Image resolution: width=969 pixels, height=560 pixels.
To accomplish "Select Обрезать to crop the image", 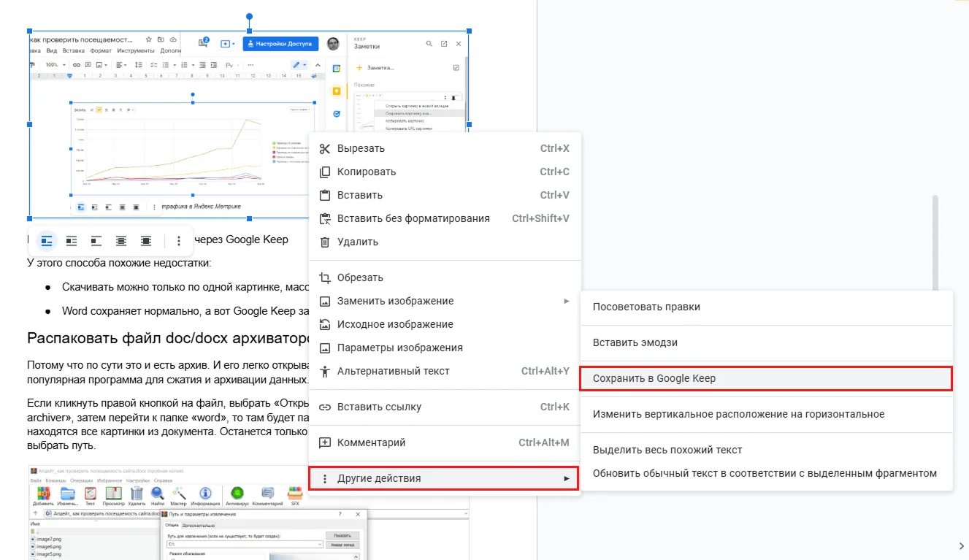I will (x=445, y=277).
